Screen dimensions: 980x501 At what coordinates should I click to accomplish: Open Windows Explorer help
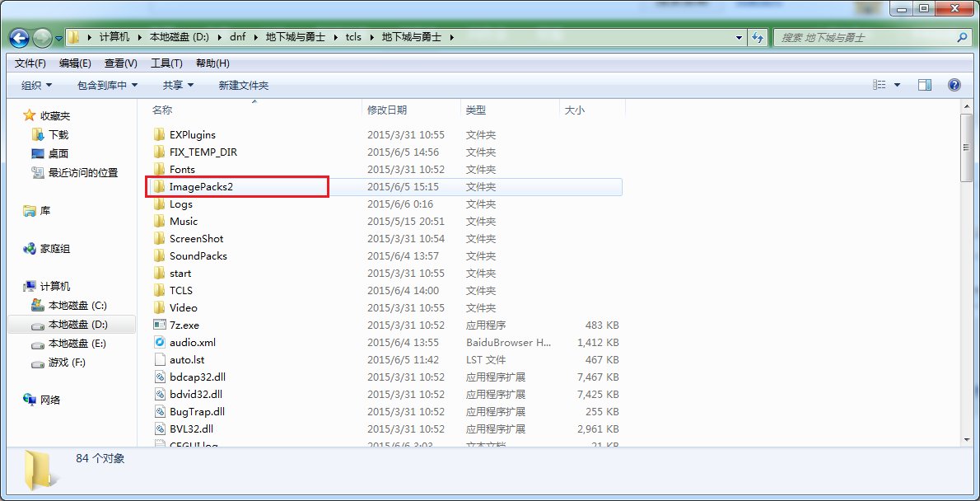(954, 84)
